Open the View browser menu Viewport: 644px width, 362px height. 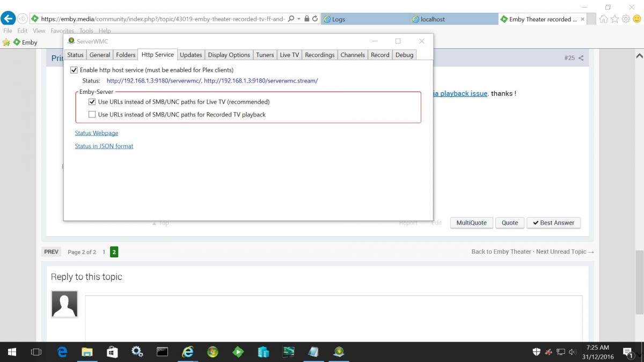(x=39, y=31)
